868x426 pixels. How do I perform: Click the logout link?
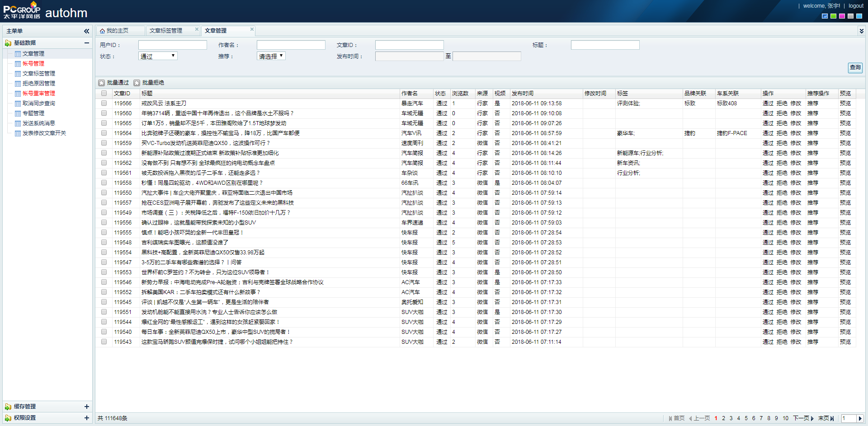point(856,6)
